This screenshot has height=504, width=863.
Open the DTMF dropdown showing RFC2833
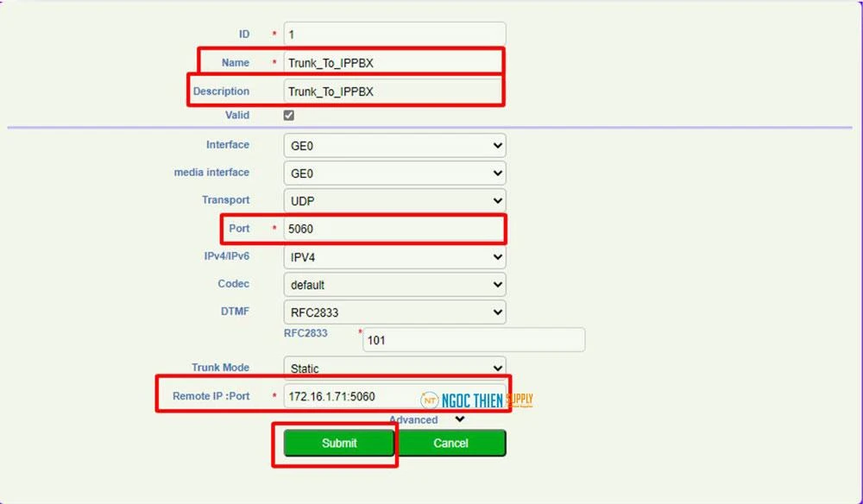coord(394,312)
